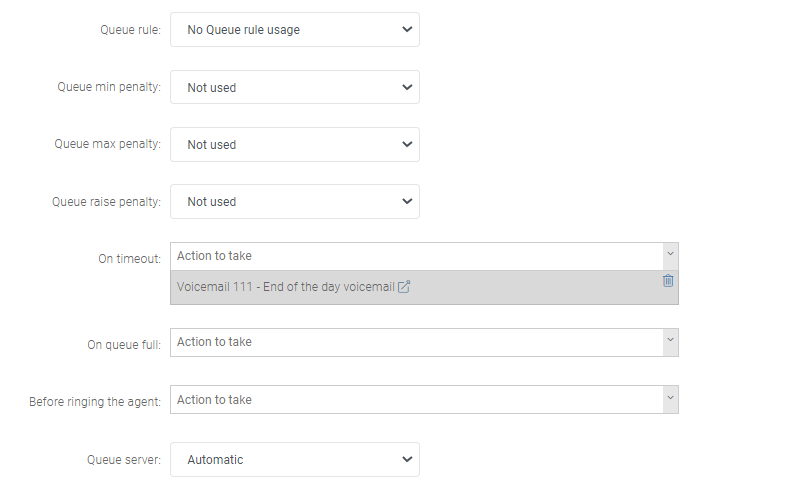Open Voicemail 111 external link icon
796x478 pixels.
[404, 287]
